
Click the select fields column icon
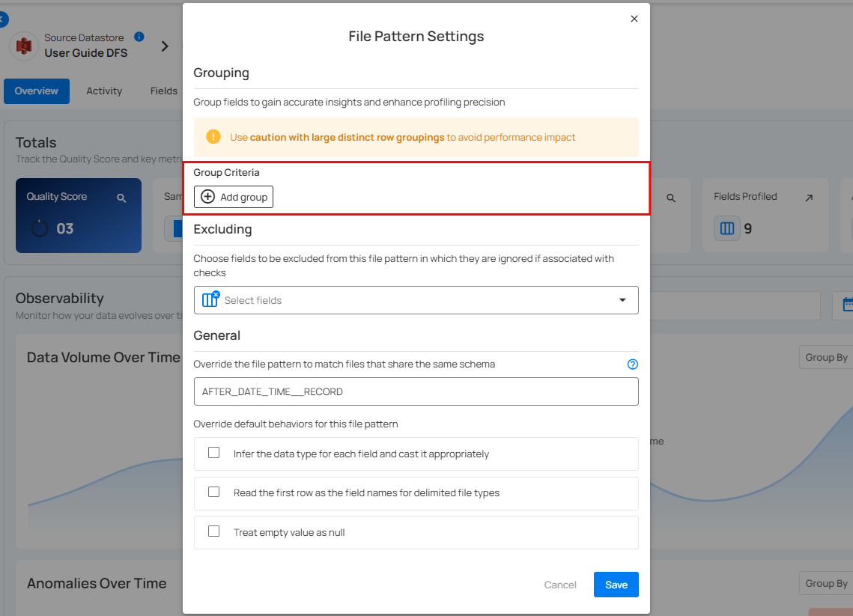click(210, 299)
